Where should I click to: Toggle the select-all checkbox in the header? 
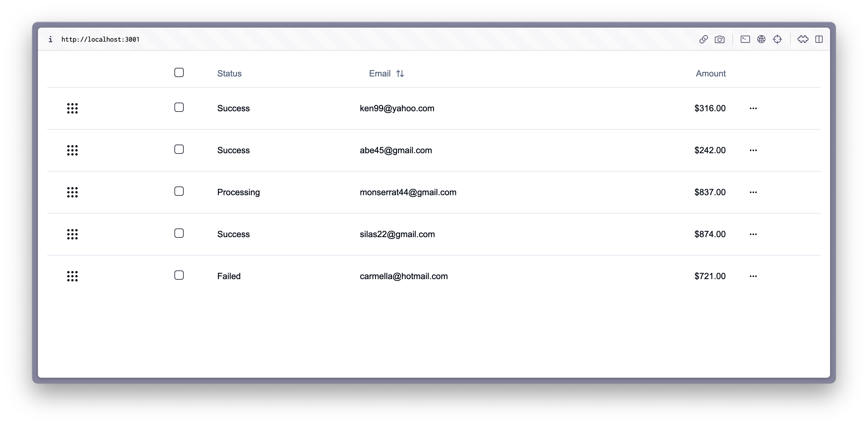click(179, 72)
